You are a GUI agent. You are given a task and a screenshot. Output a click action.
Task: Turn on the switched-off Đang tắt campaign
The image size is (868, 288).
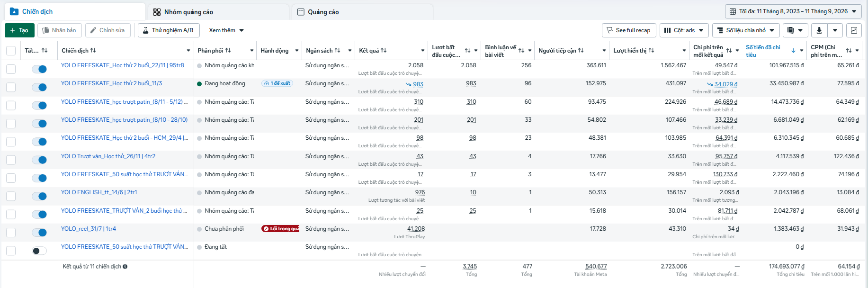tap(39, 251)
